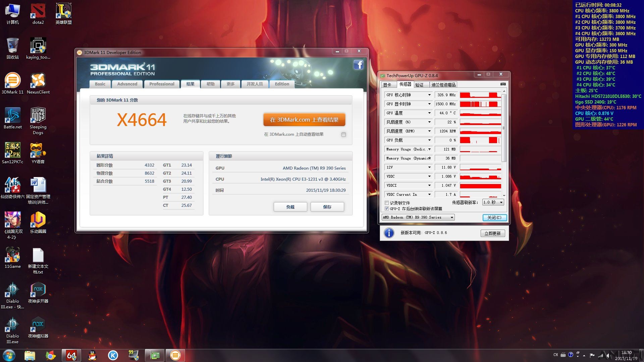
Task: Open the File Explorer taskbar icon
Action: click(x=30, y=355)
